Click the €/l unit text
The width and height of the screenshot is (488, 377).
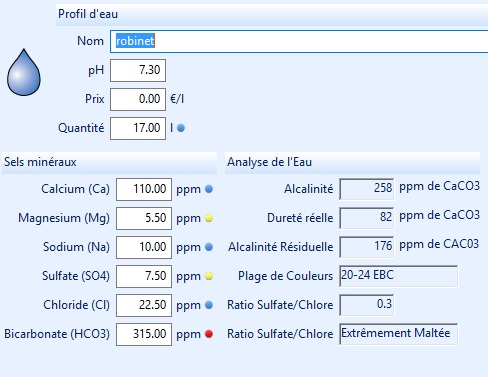coord(177,99)
